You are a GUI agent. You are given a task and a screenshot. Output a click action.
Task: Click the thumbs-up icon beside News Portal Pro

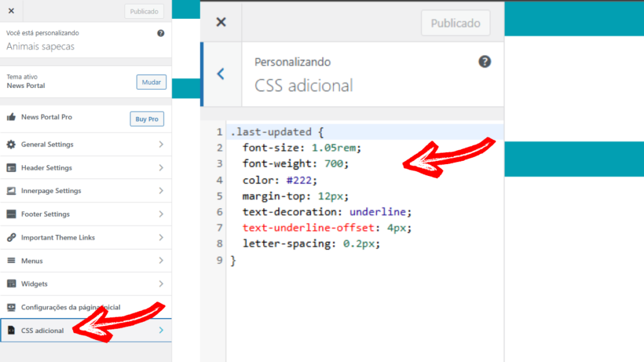coord(11,118)
